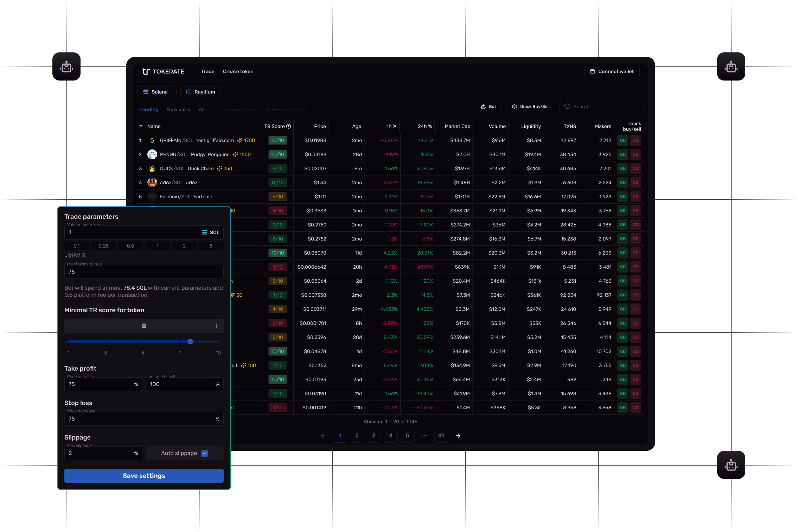Click the Price increase field
The height and width of the screenshot is (532, 798).
103,384
